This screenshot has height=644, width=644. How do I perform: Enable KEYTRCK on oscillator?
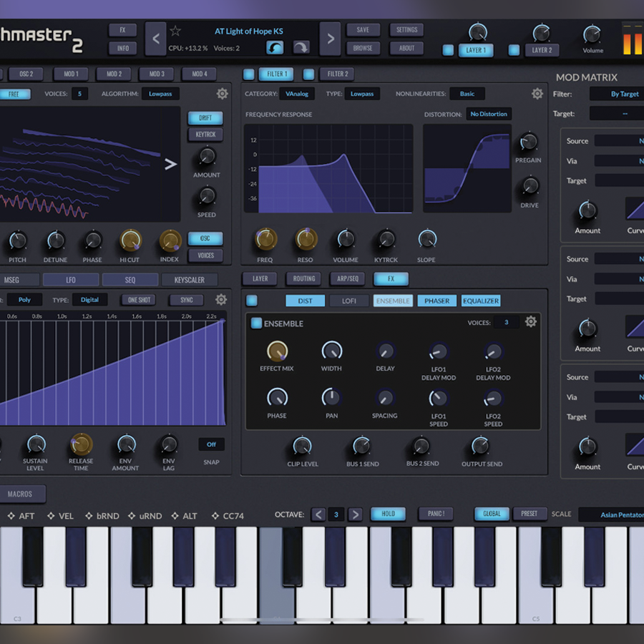(205, 135)
